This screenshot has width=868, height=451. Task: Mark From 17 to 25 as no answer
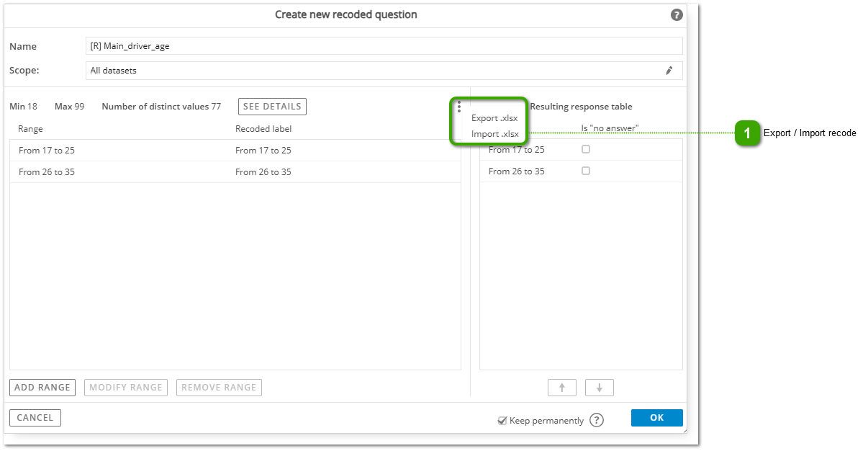[x=586, y=149]
